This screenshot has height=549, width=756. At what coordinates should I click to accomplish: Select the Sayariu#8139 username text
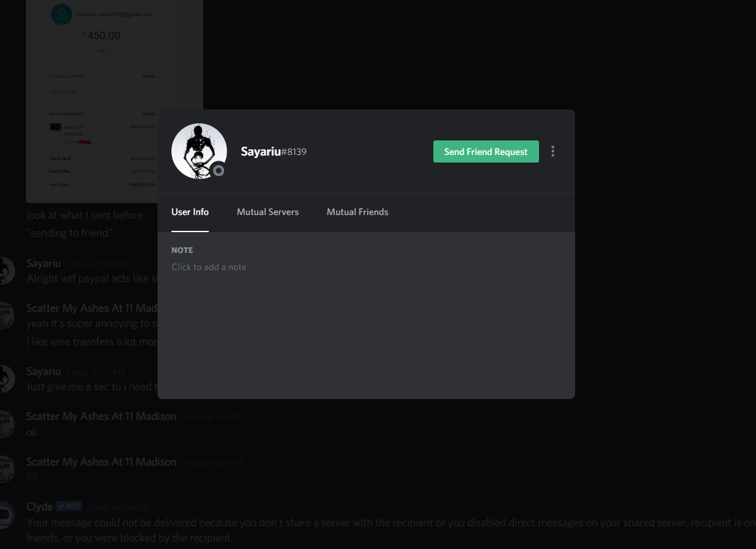273,151
